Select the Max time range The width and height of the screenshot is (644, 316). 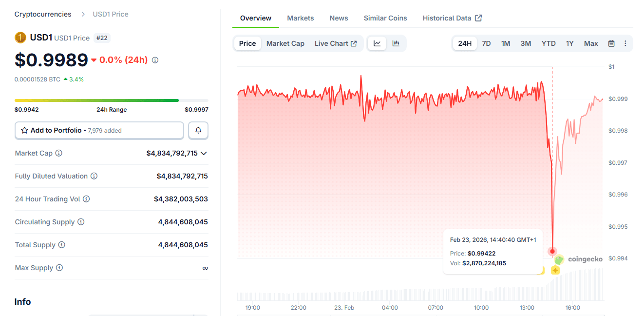(x=591, y=43)
